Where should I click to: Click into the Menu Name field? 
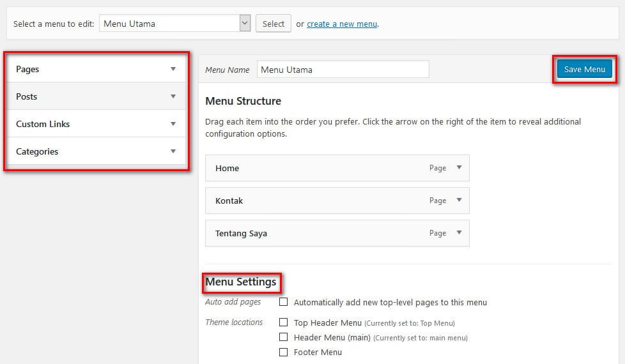click(x=343, y=70)
